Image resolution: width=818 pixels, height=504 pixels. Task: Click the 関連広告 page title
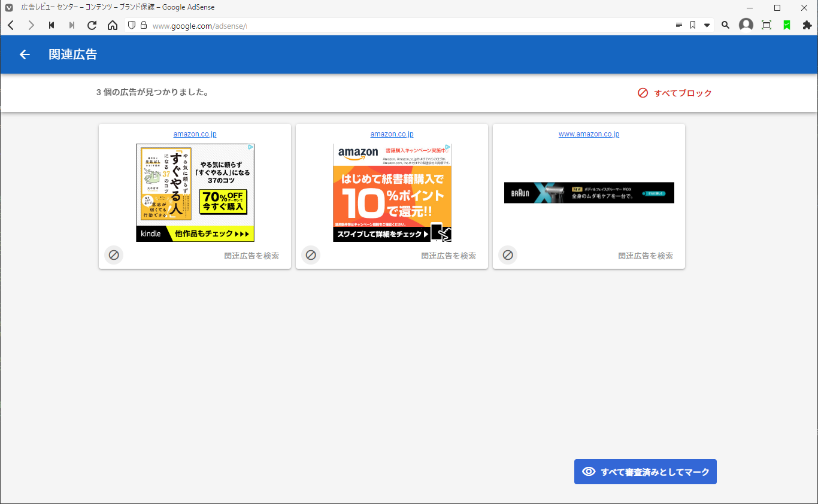tap(73, 54)
